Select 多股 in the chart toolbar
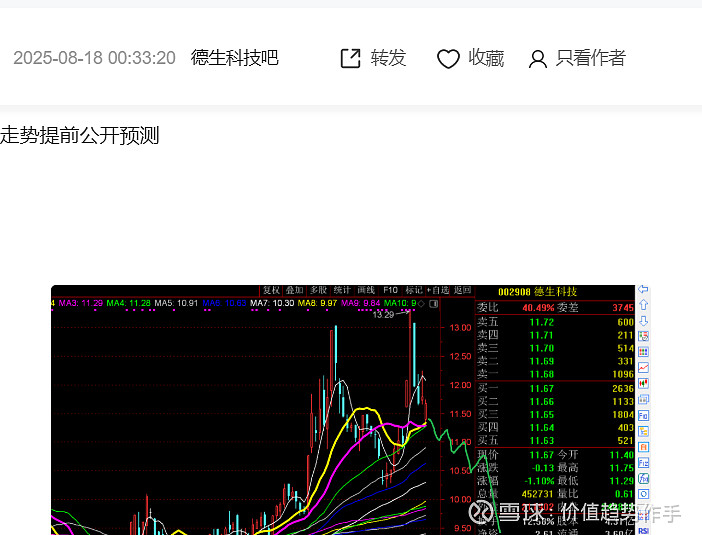Image resolution: width=702 pixels, height=535 pixels. 318,290
